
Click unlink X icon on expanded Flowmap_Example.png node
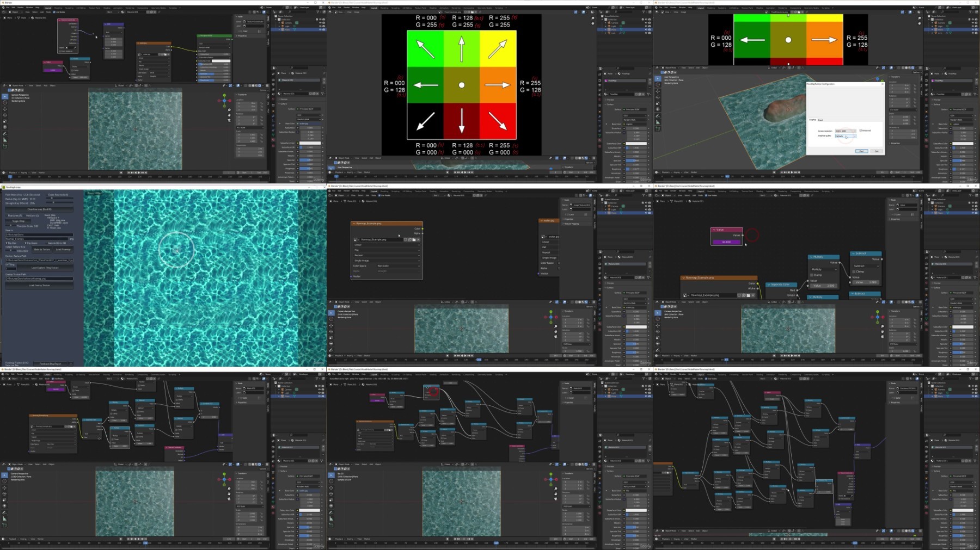[418, 239]
